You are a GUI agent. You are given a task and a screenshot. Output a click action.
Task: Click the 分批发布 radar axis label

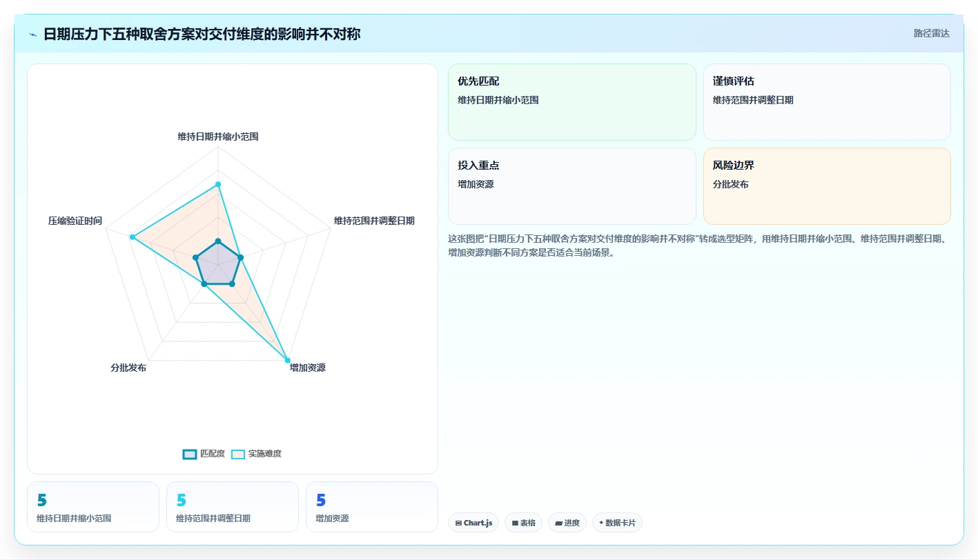pyautogui.click(x=128, y=368)
